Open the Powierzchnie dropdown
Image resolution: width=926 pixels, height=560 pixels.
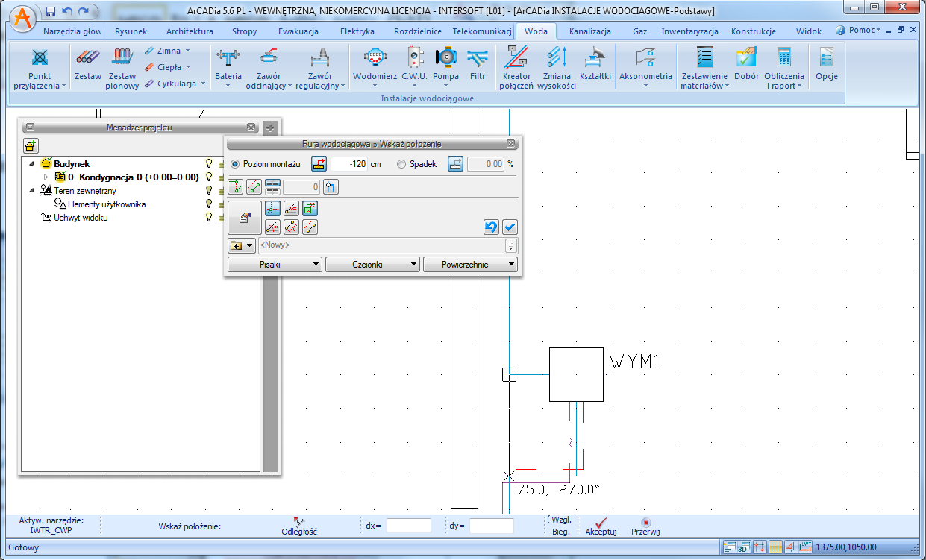point(470,264)
